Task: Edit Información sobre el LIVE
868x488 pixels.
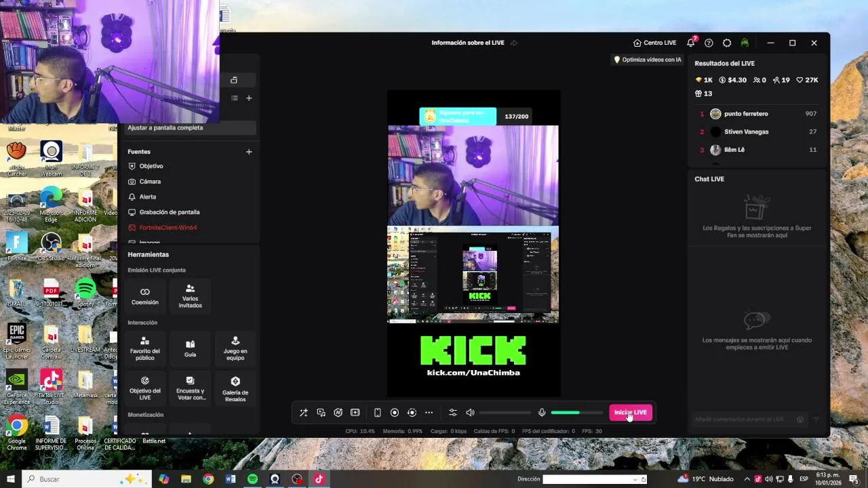Action: click(x=468, y=43)
